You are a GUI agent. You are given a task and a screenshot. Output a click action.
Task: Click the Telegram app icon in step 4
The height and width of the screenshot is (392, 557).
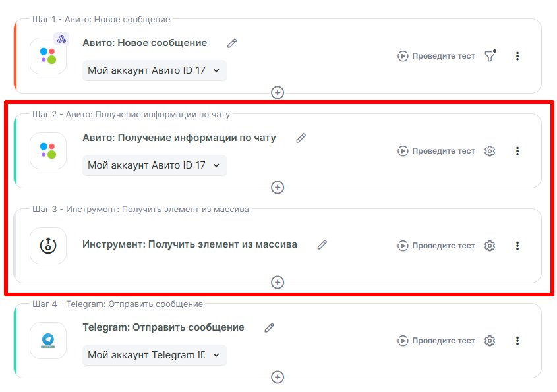click(x=48, y=341)
